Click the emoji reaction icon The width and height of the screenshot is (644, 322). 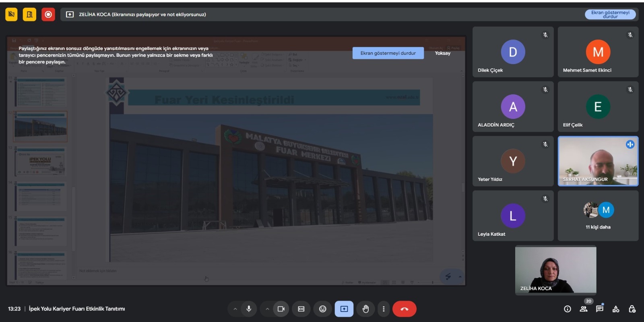tap(322, 309)
